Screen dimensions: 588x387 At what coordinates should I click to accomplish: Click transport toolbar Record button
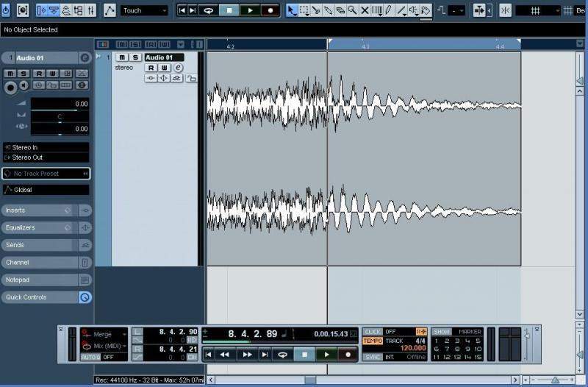click(270, 10)
